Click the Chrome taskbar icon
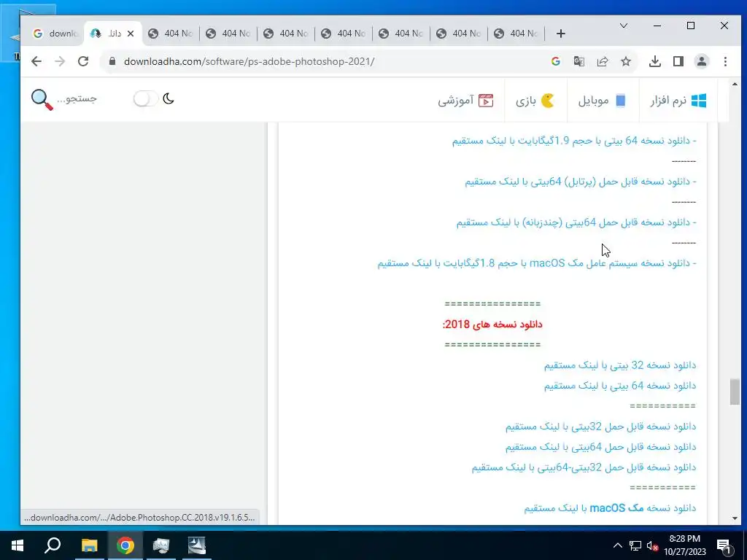Image resolution: width=747 pixels, height=560 pixels. tap(125, 545)
